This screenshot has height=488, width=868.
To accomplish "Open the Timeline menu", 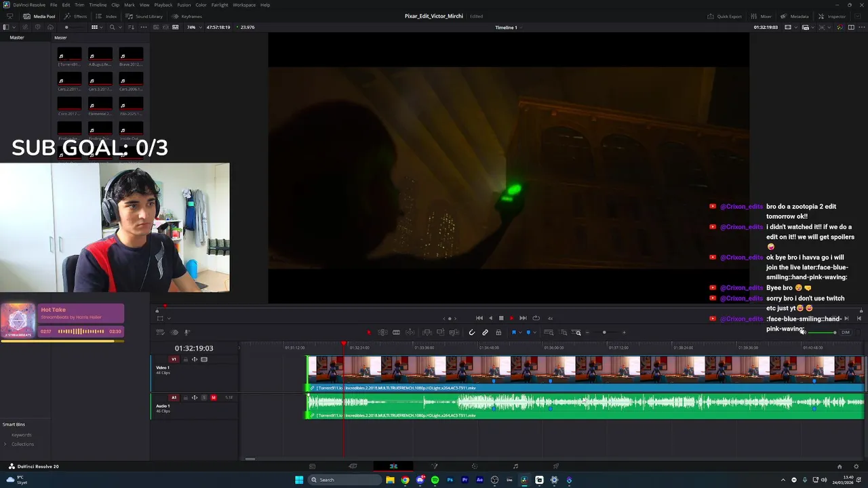I will (x=98, y=5).
